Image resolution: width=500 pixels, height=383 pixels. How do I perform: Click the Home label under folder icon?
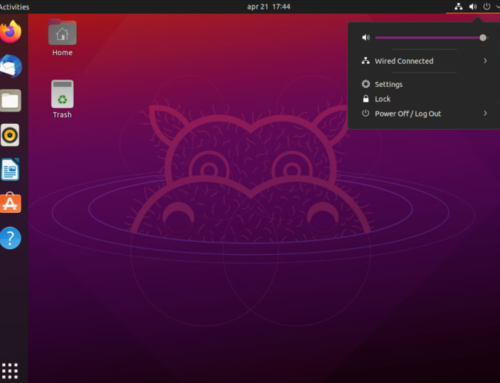point(62,53)
